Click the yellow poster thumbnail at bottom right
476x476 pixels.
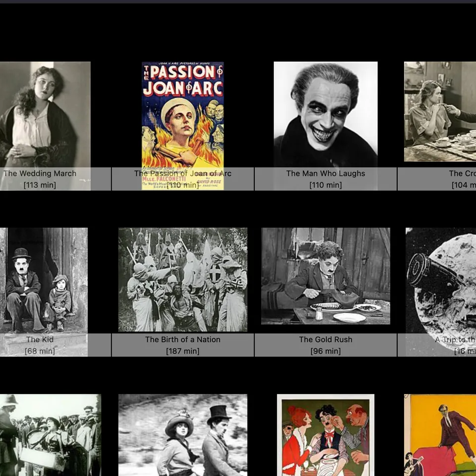[x=440, y=434]
